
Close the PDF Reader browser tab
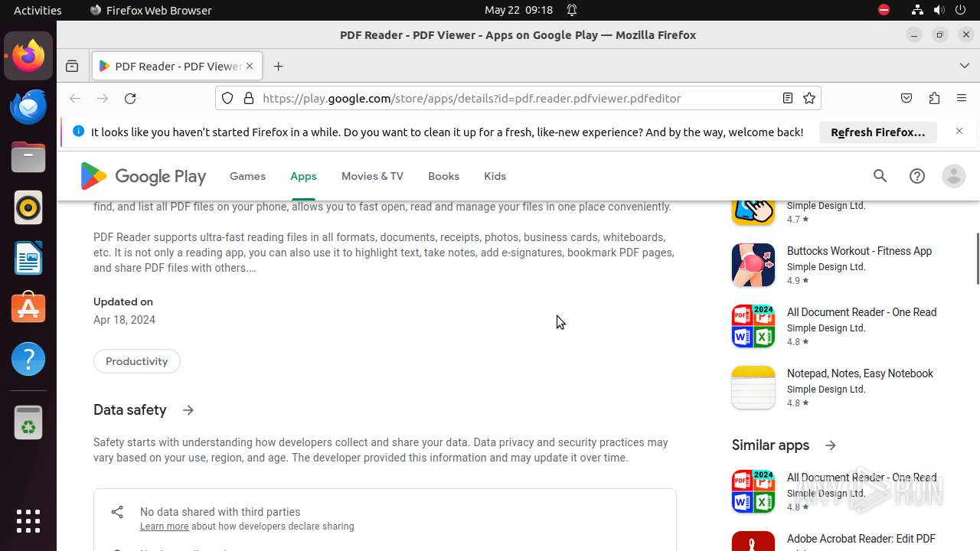pos(250,67)
